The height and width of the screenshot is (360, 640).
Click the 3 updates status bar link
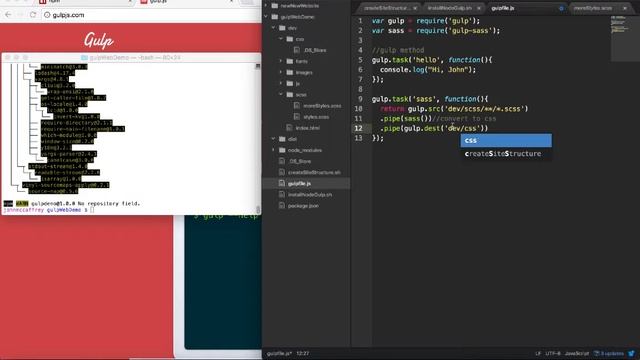tap(609, 353)
